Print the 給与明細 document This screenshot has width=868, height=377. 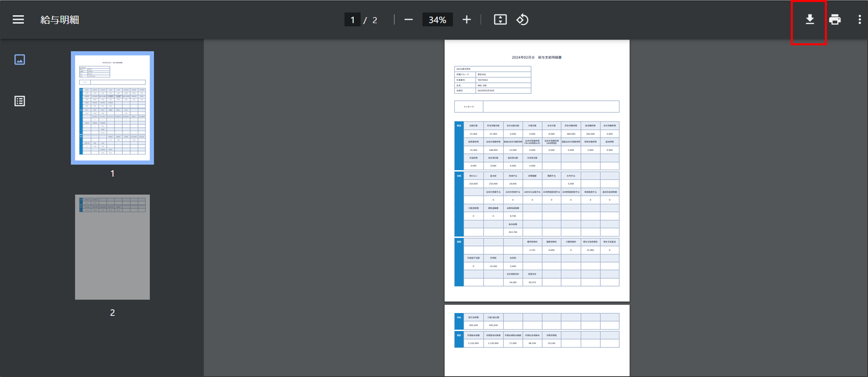point(835,19)
